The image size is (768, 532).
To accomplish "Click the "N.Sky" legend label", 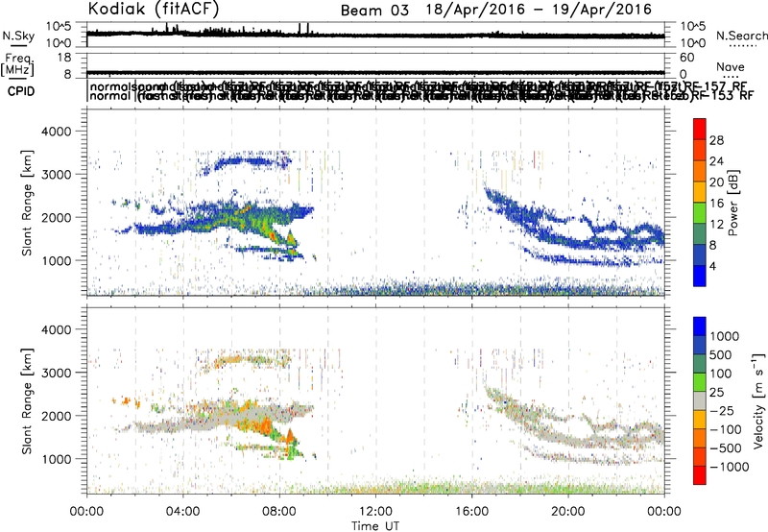I will [18, 36].
